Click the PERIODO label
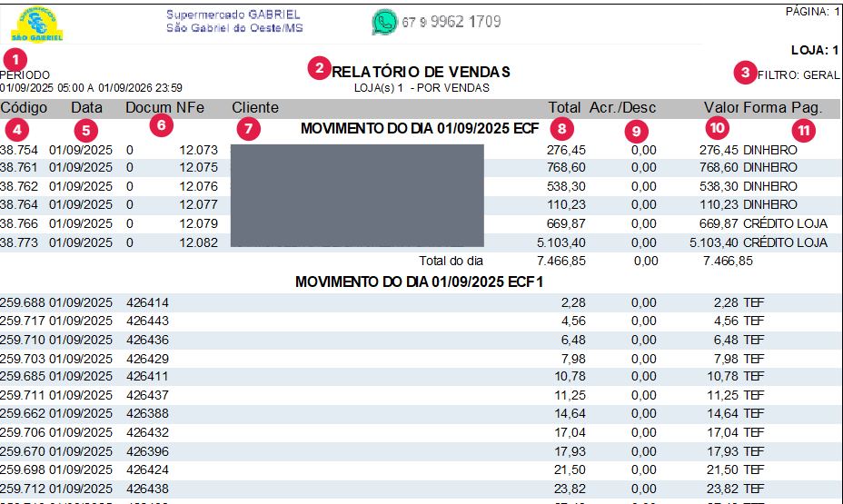The width and height of the screenshot is (843, 504). coord(25,75)
